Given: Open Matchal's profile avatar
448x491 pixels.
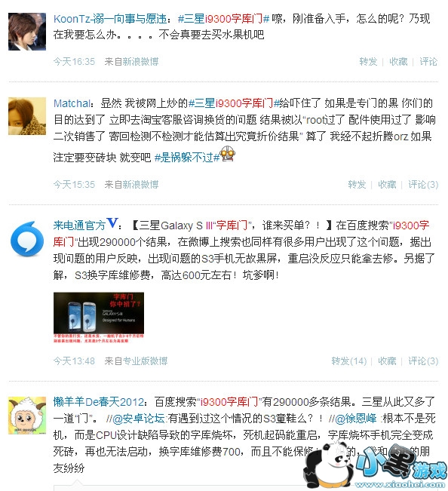Looking at the screenshot, I should pyautogui.click(x=27, y=116).
